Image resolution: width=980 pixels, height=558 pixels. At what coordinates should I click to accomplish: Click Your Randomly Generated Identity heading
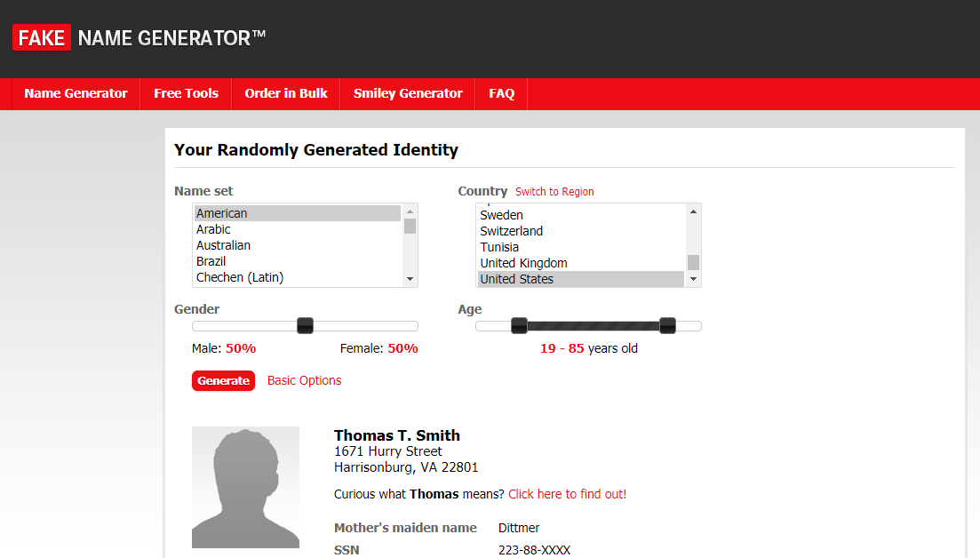click(316, 150)
